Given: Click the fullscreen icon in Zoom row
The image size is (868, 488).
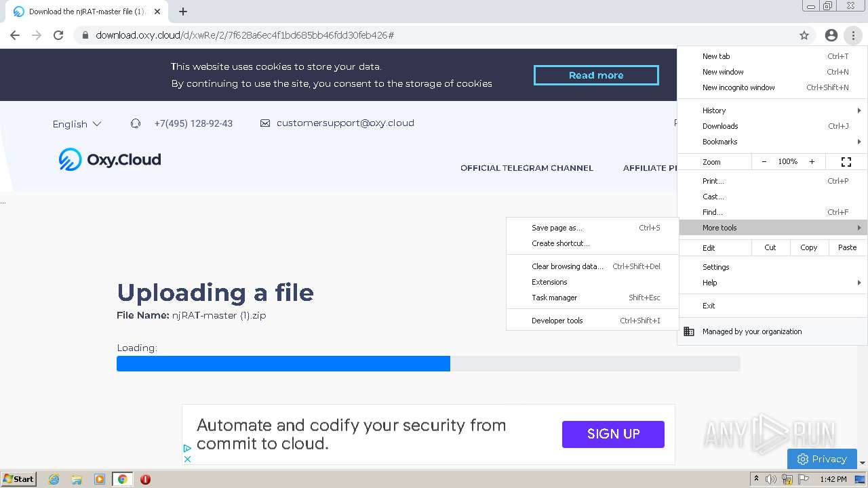Looking at the screenshot, I should (x=846, y=162).
